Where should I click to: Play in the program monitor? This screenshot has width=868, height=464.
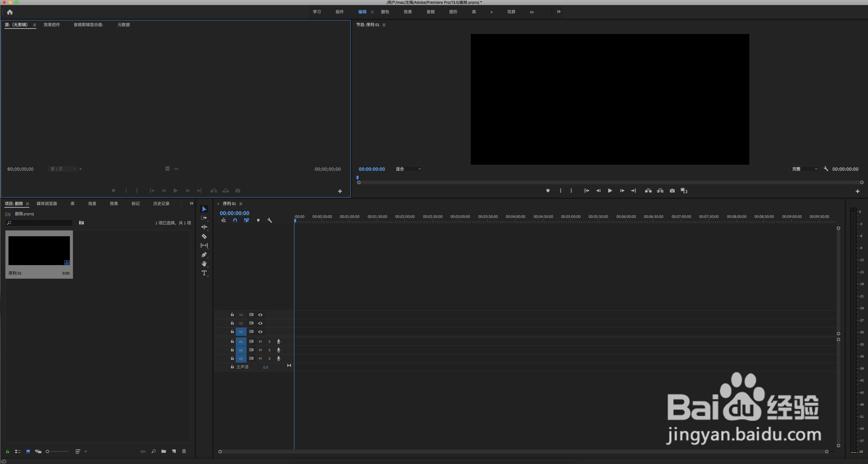tap(610, 191)
